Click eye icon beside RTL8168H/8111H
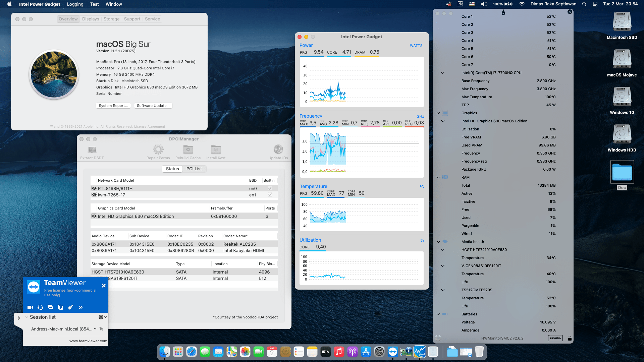This screenshot has width=644, height=362. 94,188
